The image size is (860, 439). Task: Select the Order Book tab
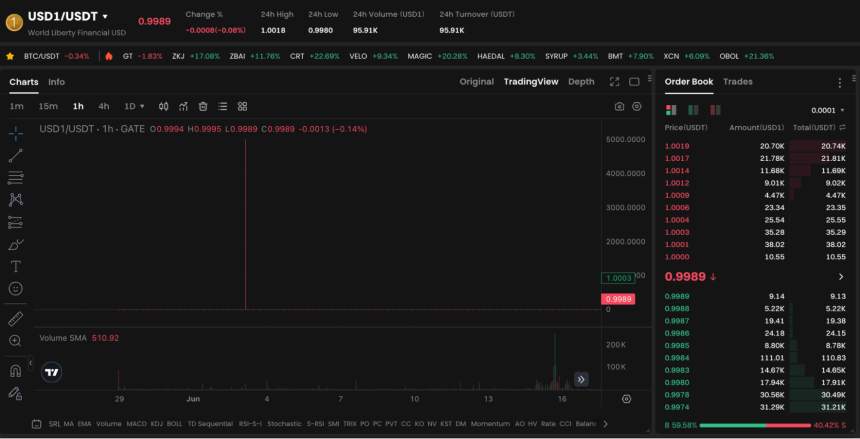(x=689, y=82)
